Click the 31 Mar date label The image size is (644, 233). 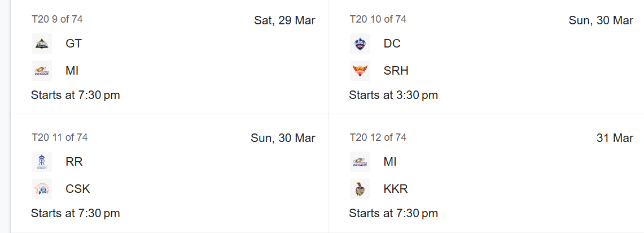(x=615, y=139)
